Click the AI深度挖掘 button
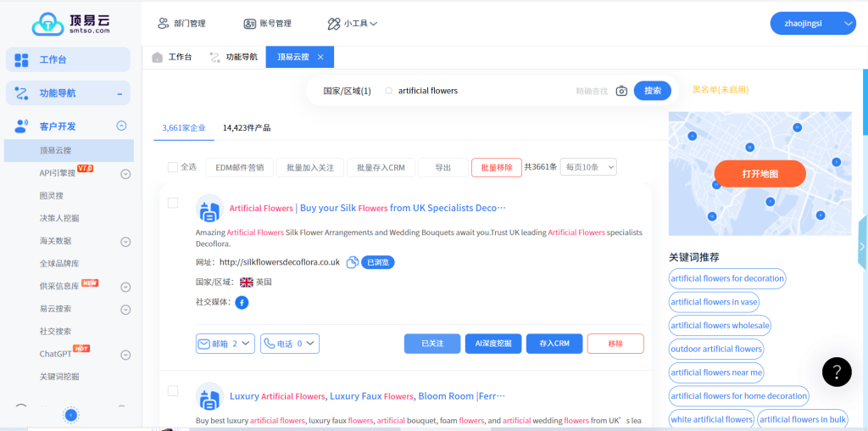Image resolution: width=868 pixels, height=431 pixels. click(x=492, y=344)
